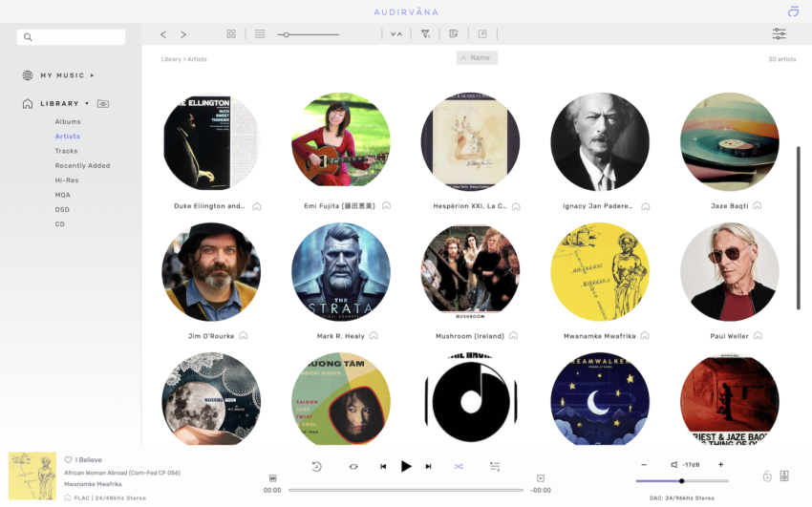
Task: Open Mwanamke Mwafrika artist thumbnail
Action: click(x=600, y=272)
